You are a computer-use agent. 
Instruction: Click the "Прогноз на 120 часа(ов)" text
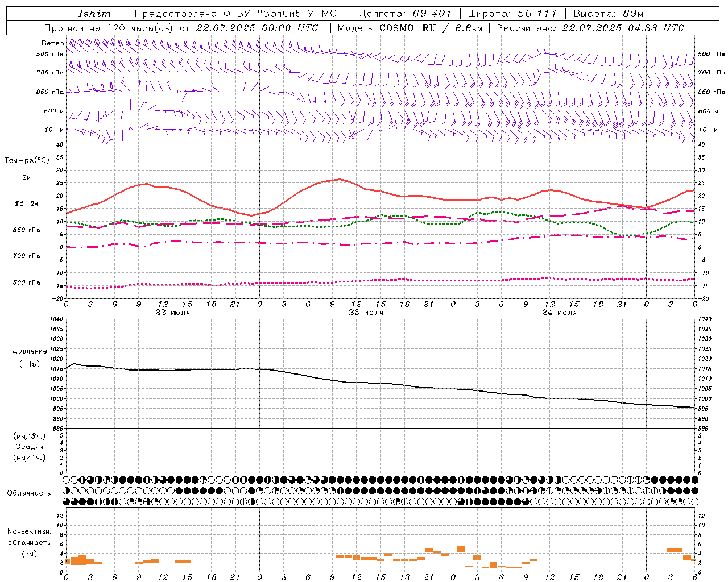coord(110,28)
